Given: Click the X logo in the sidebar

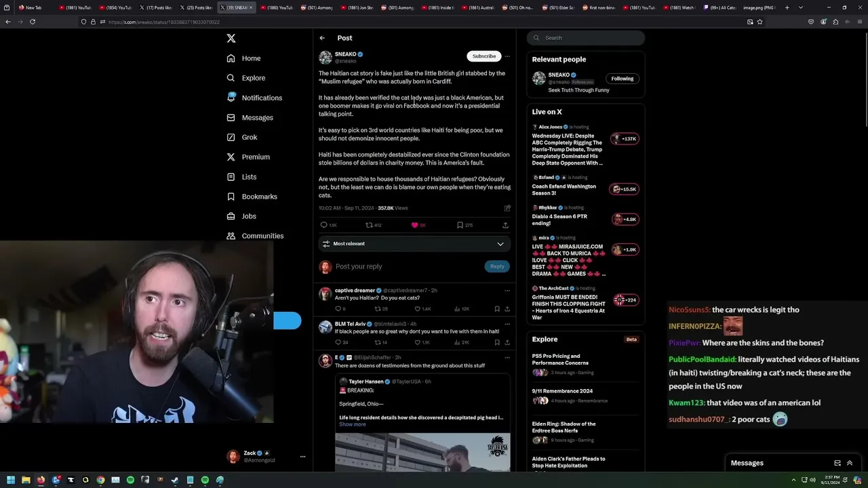Looking at the screenshot, I should [231, 39].
